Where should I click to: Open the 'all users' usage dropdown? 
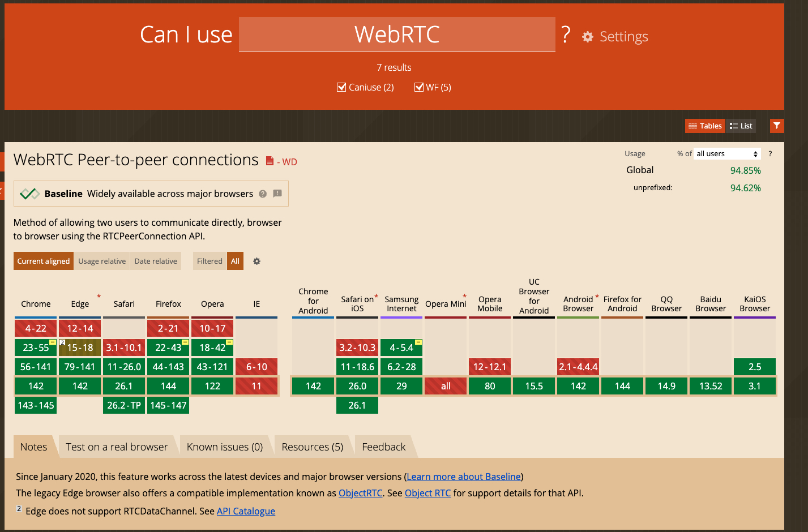pos(727,153)
